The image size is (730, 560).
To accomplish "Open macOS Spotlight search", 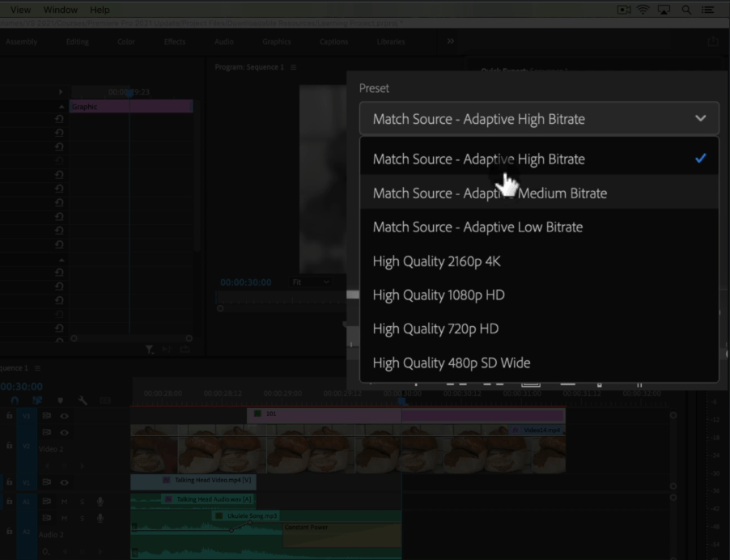I will (686, 10).
